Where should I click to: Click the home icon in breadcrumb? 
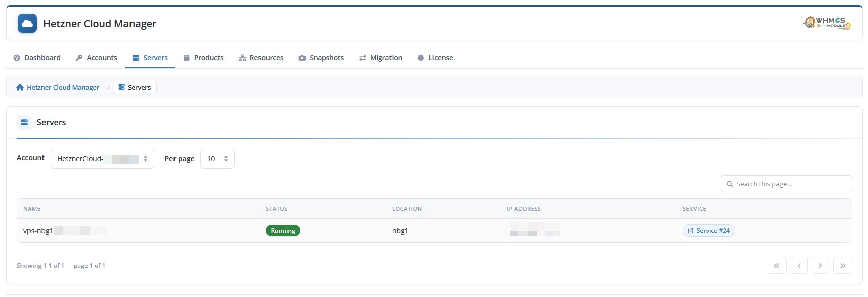[x=20, y=87]
